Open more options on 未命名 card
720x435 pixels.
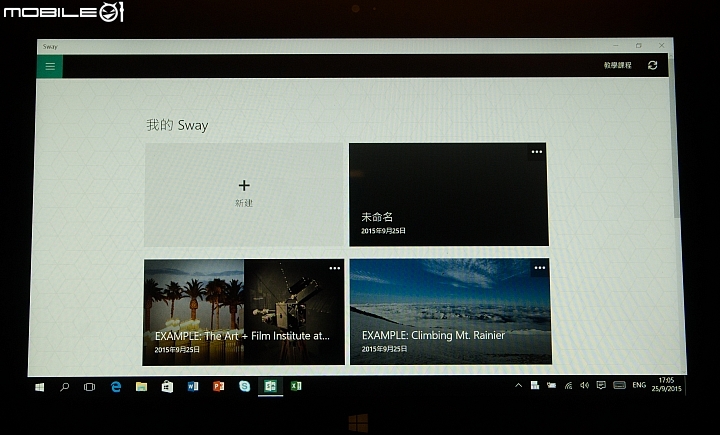coord(537,152)
